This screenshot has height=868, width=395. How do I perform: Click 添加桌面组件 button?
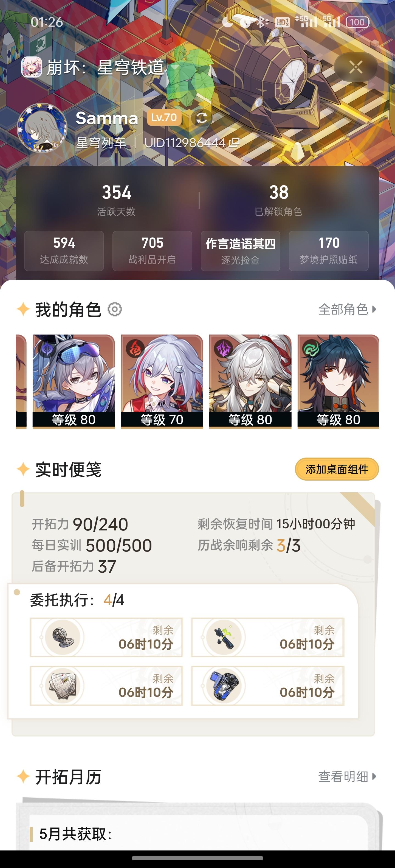[x=337, y=469]
